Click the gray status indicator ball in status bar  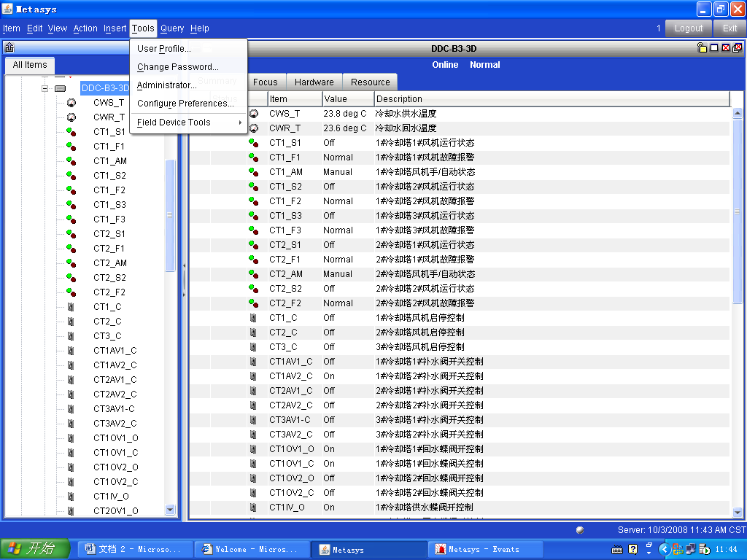click(580, 530)
